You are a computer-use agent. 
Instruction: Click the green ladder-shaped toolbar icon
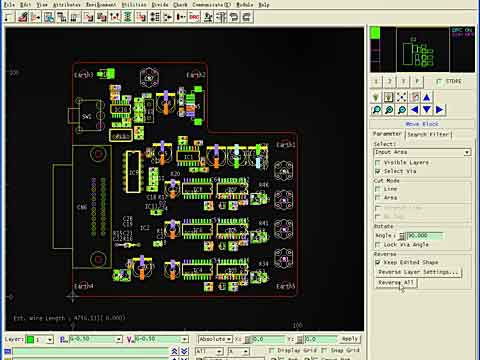(128, 17)
